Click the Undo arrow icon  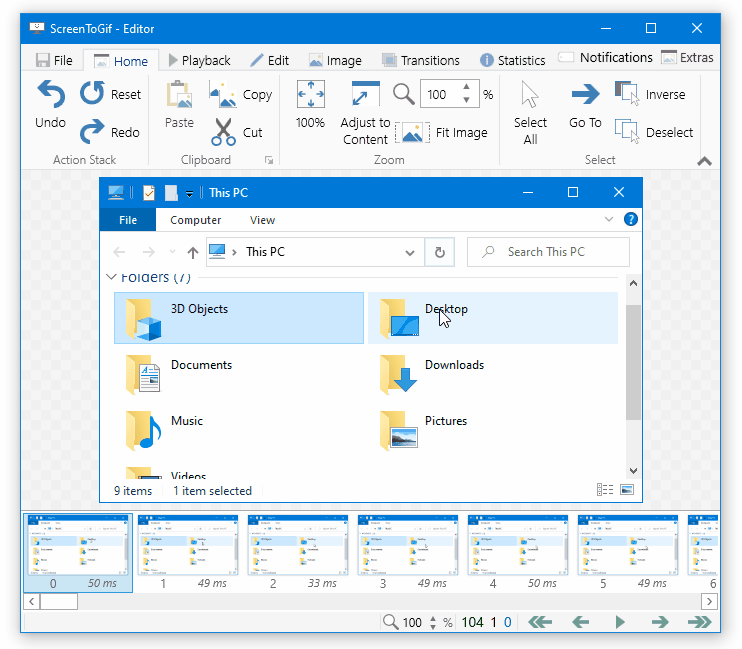click(50, 95)
